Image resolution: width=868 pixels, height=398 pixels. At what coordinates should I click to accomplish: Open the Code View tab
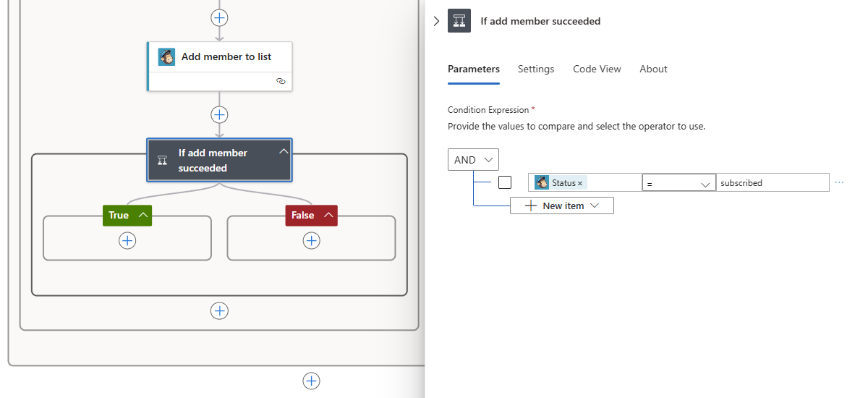597,69
